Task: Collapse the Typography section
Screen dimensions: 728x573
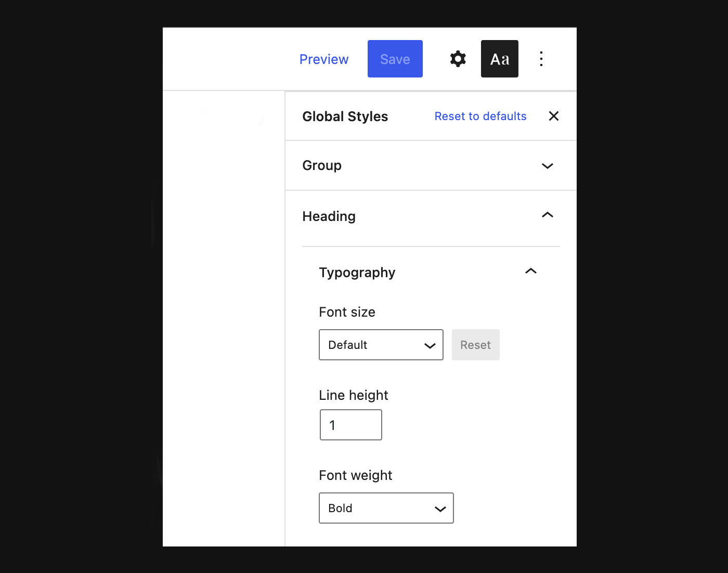Action: [431, 272]
